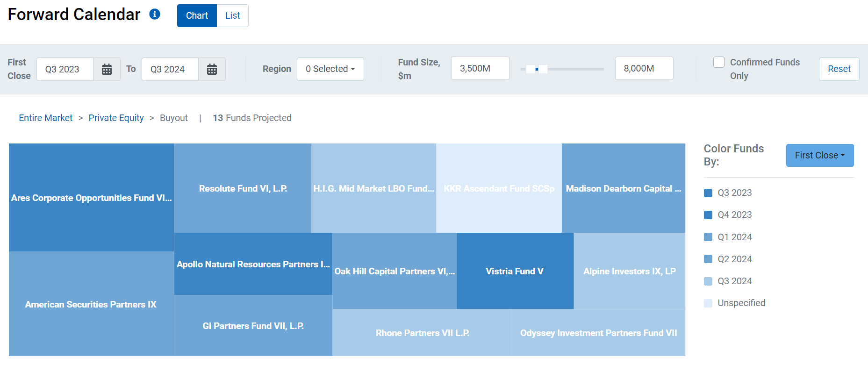Switch to the List view
Screen dimensions: 868x365
tap(232, 15)
